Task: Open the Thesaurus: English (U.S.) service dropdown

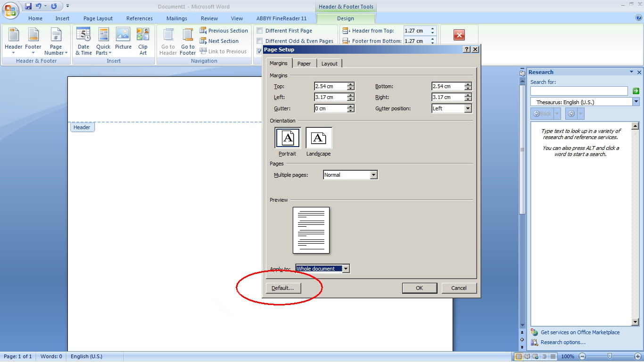Action: [636, 102]
